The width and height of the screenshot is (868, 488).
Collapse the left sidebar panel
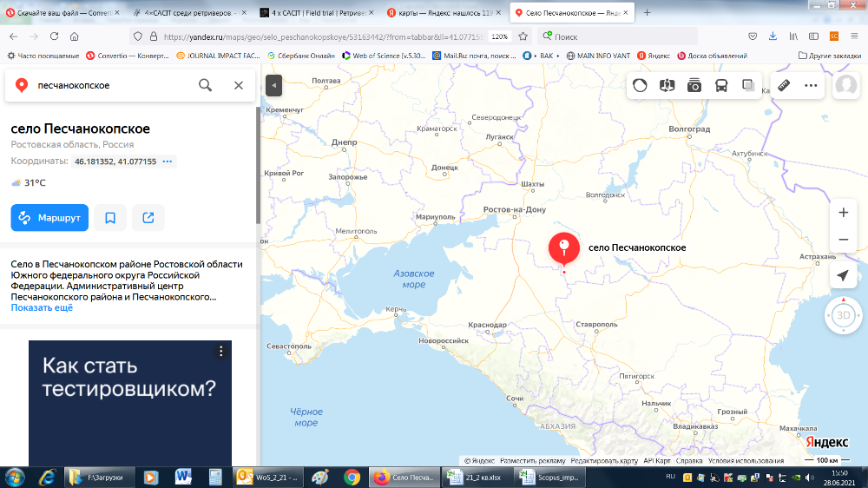273,85
